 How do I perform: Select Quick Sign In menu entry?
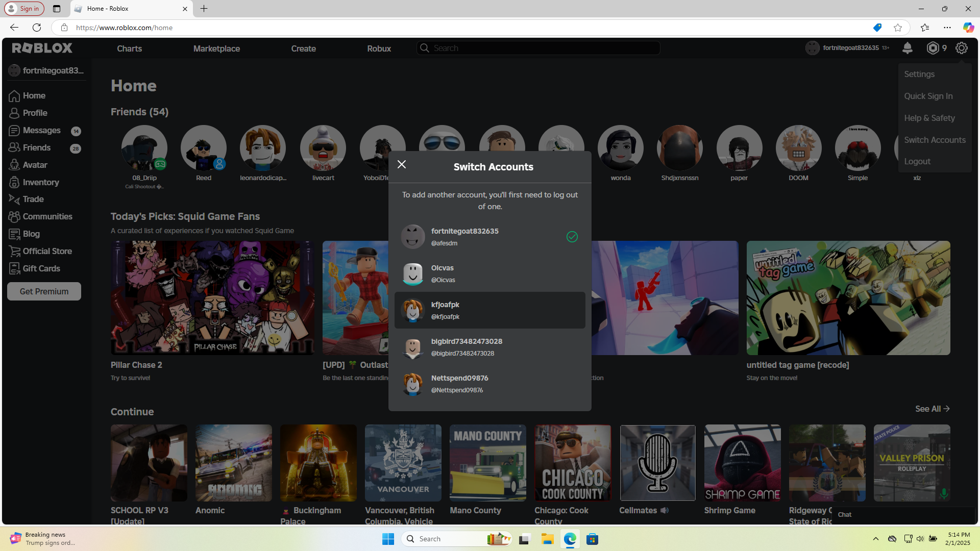(928, 96)
